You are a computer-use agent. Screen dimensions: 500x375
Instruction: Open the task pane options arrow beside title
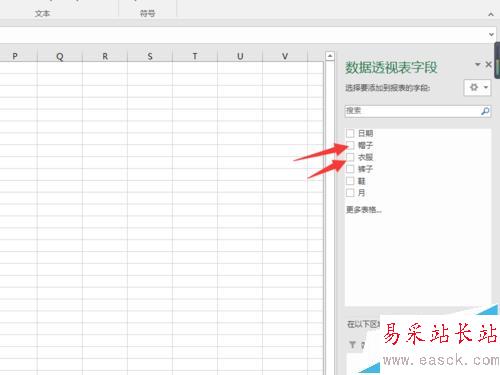pos(478,64)
